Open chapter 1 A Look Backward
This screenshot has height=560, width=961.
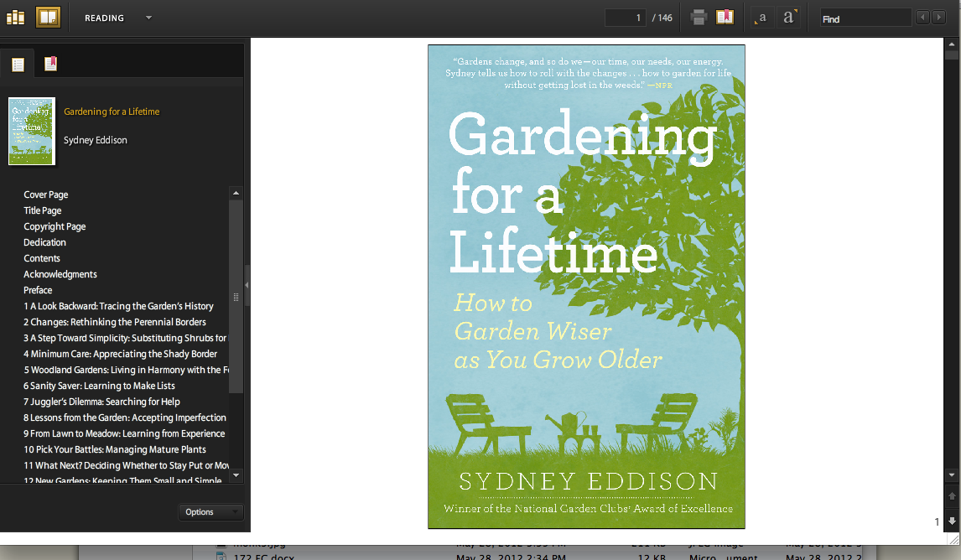pos(118,306)
